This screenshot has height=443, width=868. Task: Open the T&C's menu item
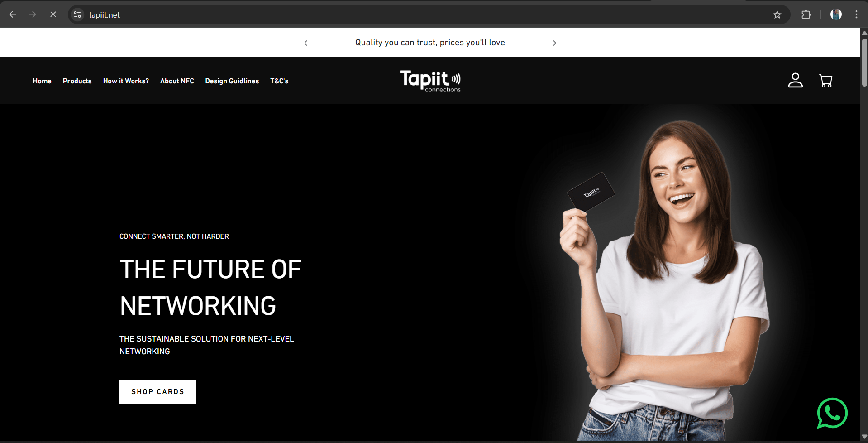click(x=279, y=81)
